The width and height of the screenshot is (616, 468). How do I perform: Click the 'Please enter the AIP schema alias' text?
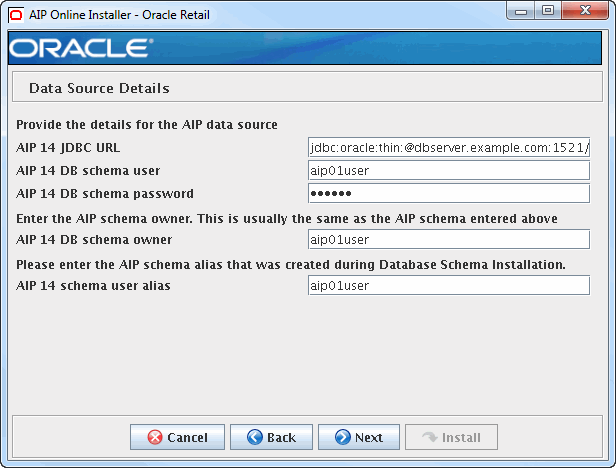(291, 264)
